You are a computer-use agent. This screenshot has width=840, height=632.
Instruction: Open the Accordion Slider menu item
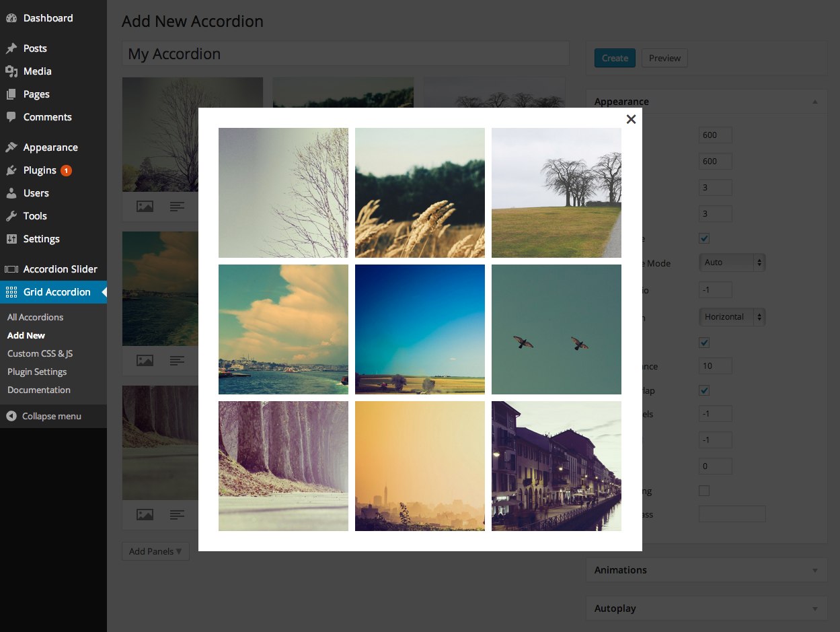pyautogui.click(x=61, y=269)
